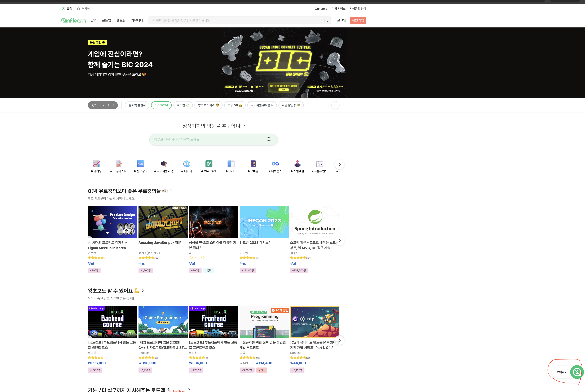Open the Game Programmer All-In-One thumbnail
This screenshot has width=585, height=392.
(x=163, y=322)
